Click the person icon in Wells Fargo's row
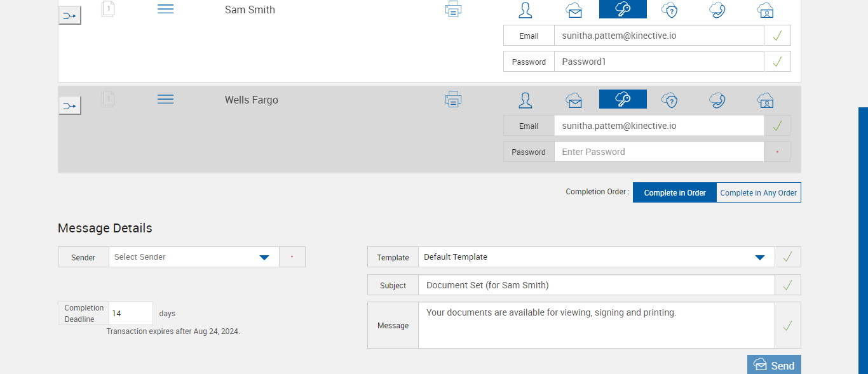 point(526,100)
